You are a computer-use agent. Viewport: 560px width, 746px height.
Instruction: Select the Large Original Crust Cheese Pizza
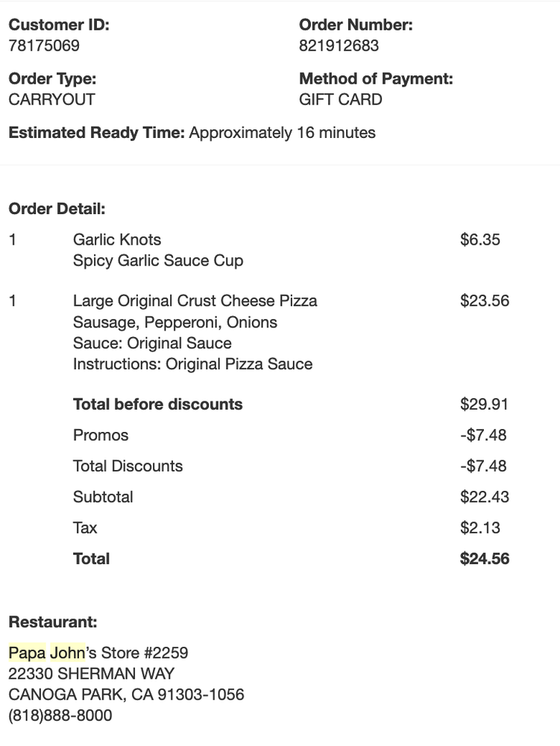[x=195, y=301]
